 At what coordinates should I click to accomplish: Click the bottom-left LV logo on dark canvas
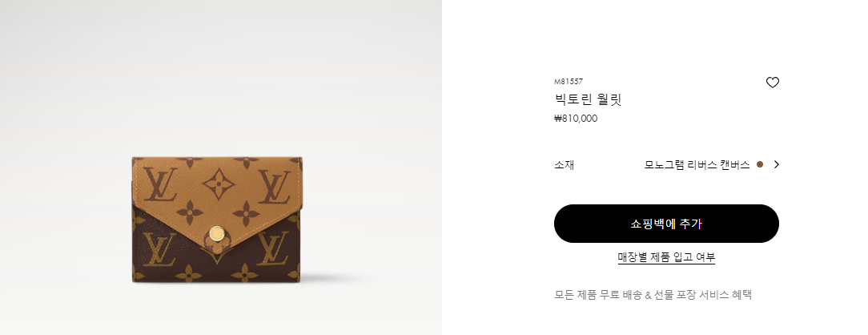159,249
